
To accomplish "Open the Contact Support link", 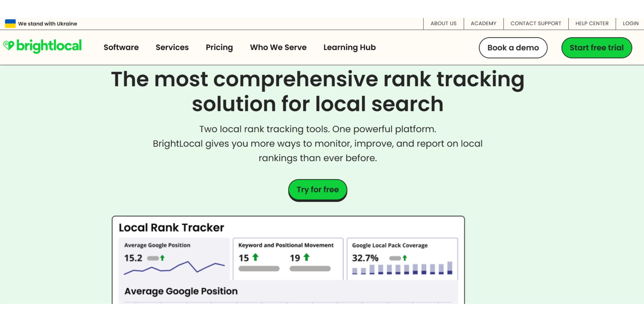I will tap(536, 24).
